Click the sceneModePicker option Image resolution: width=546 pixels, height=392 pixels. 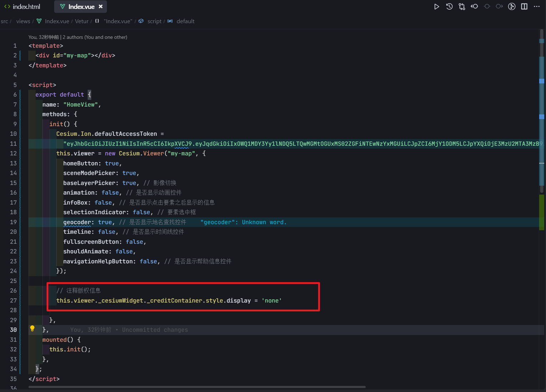89,173
